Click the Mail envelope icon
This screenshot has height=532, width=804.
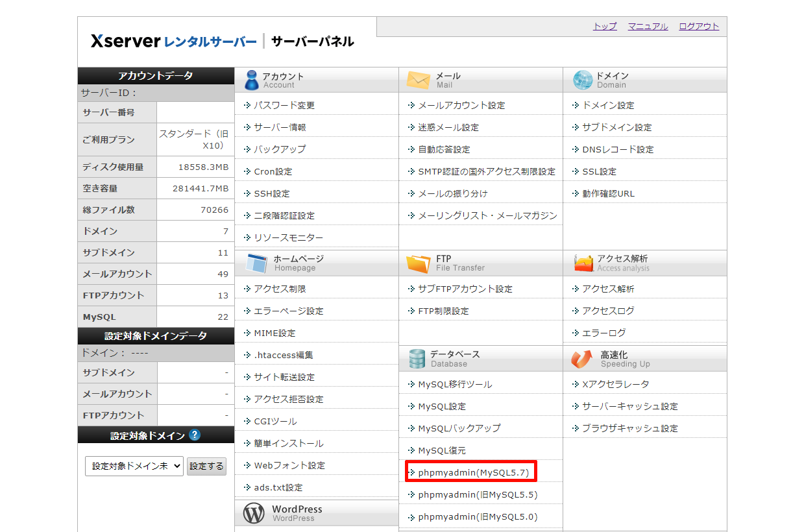click(x=418, y=80)
